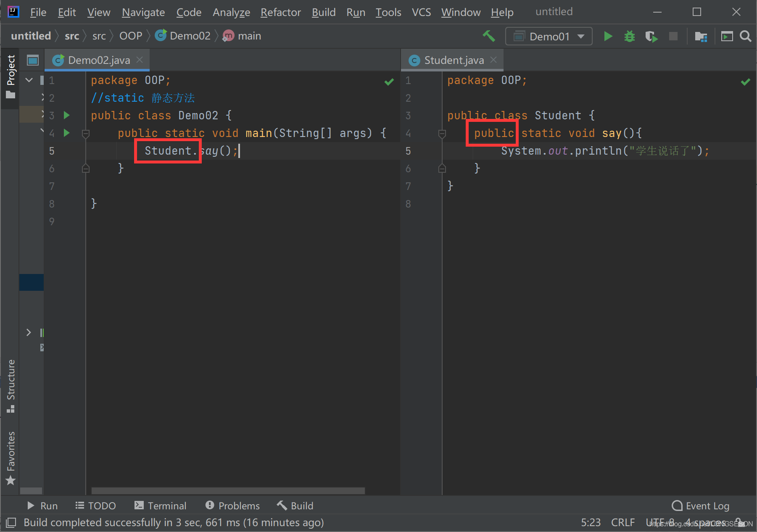
Task: Open the VCS menu
Action: pos(421,12)
